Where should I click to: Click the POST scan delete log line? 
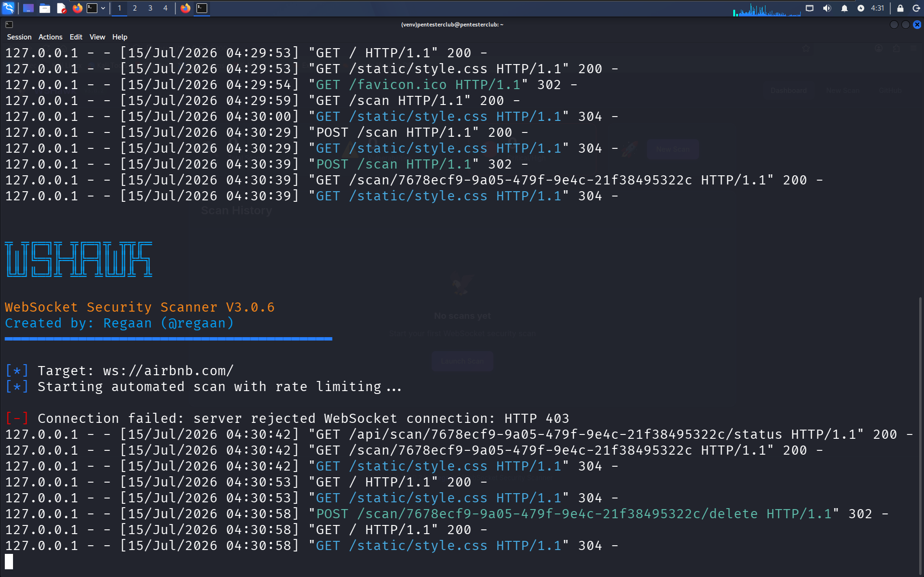[447, 514]
